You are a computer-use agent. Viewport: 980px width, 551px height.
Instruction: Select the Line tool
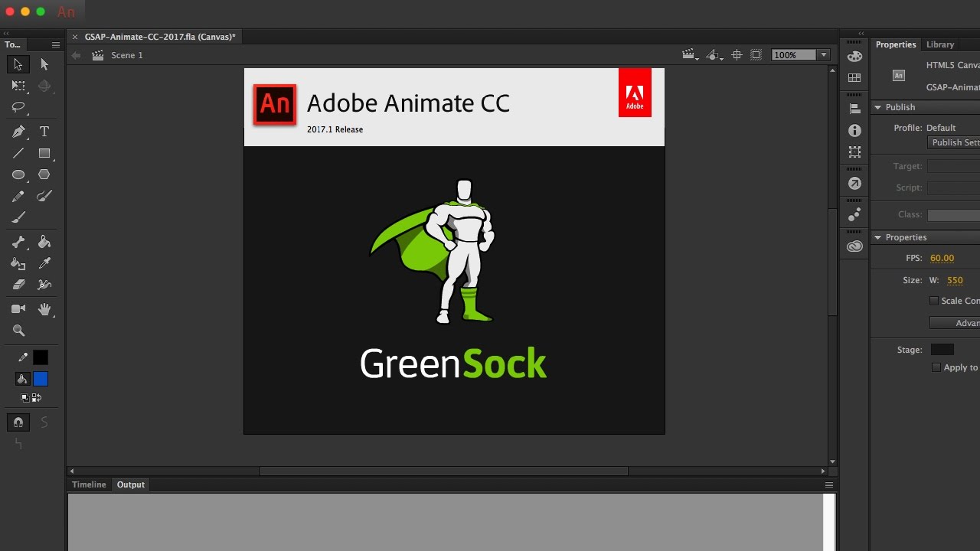pos(18,153)
